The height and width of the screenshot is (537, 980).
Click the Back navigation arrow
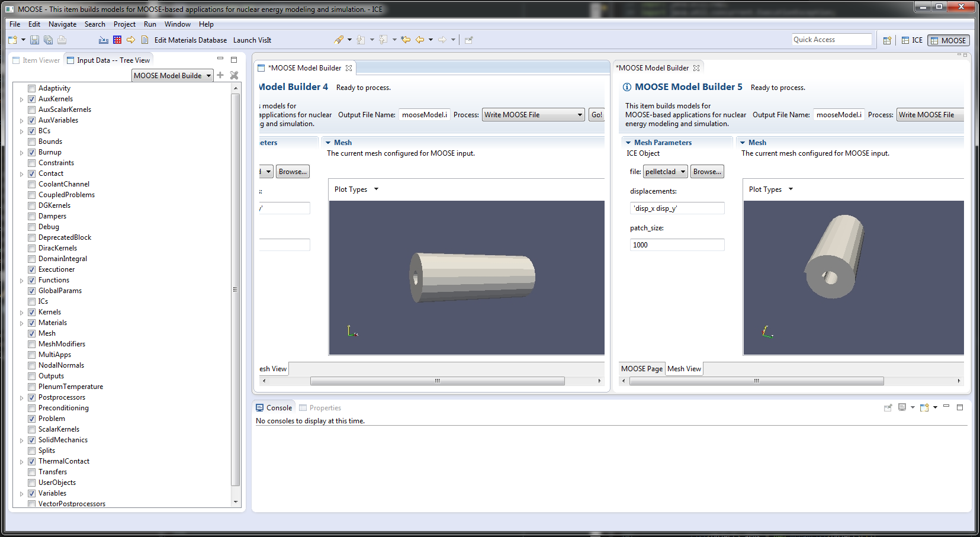point(420,40)
